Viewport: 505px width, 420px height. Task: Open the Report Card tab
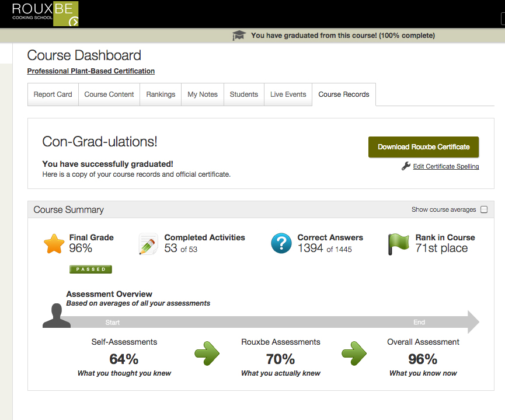coord(53,94)
